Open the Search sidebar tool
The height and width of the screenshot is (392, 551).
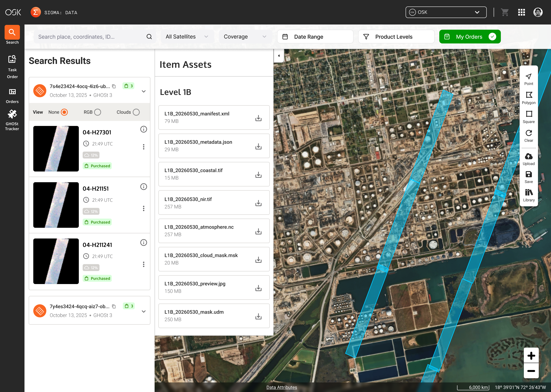click(12, 35)
